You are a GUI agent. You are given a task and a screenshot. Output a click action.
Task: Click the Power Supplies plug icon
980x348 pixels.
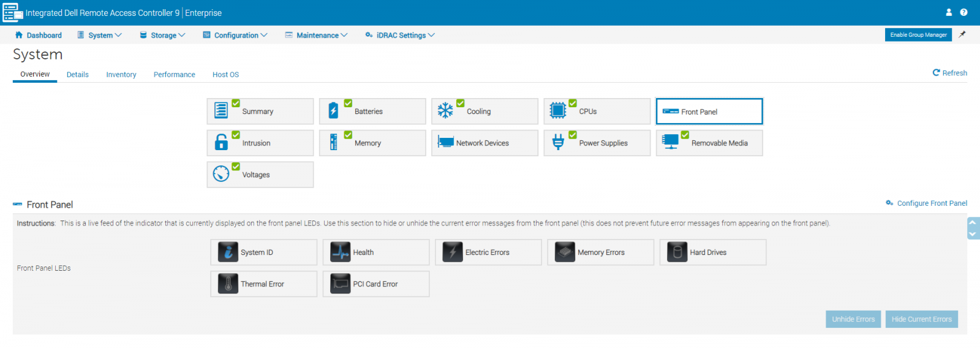[558, 142]
